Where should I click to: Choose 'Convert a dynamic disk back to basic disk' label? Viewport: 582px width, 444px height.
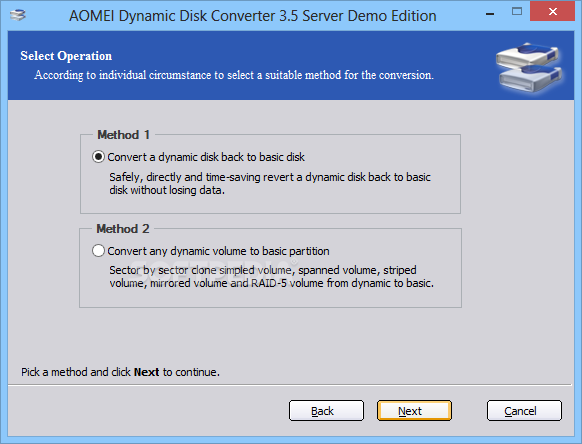pos(206,157)
